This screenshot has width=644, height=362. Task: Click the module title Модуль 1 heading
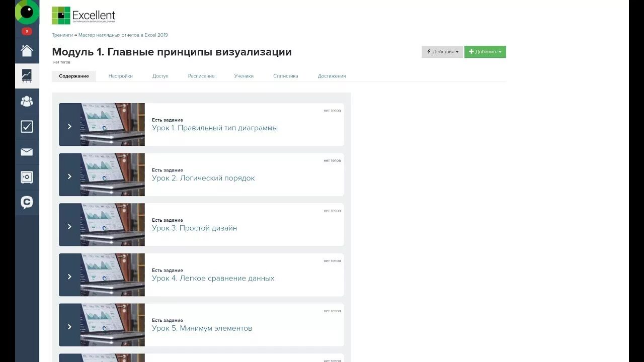tap(172, 52)
